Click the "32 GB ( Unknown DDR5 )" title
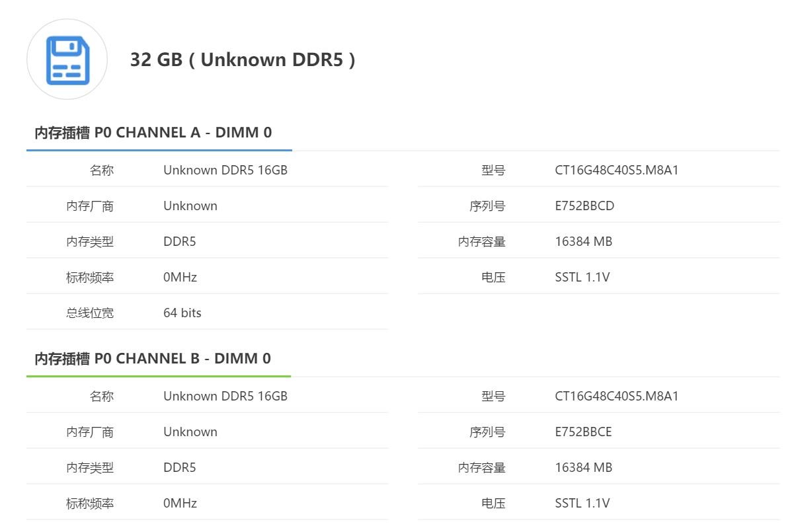The width and height of the screenshot is (792, 532). [x=243, y=59]
